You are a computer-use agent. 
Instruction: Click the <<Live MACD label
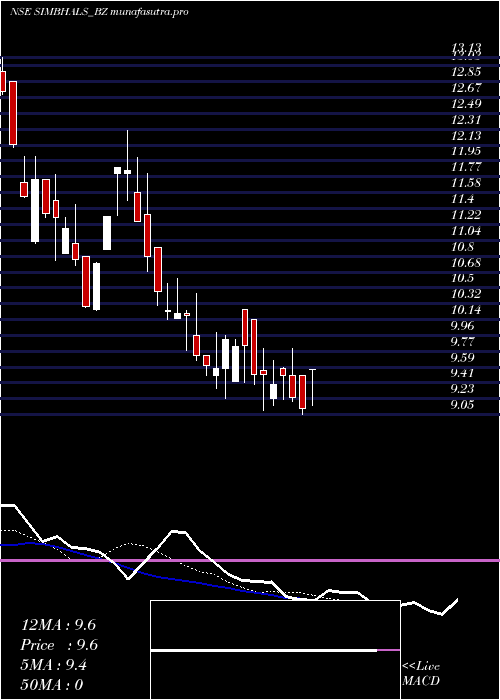[x=421, y=674]
